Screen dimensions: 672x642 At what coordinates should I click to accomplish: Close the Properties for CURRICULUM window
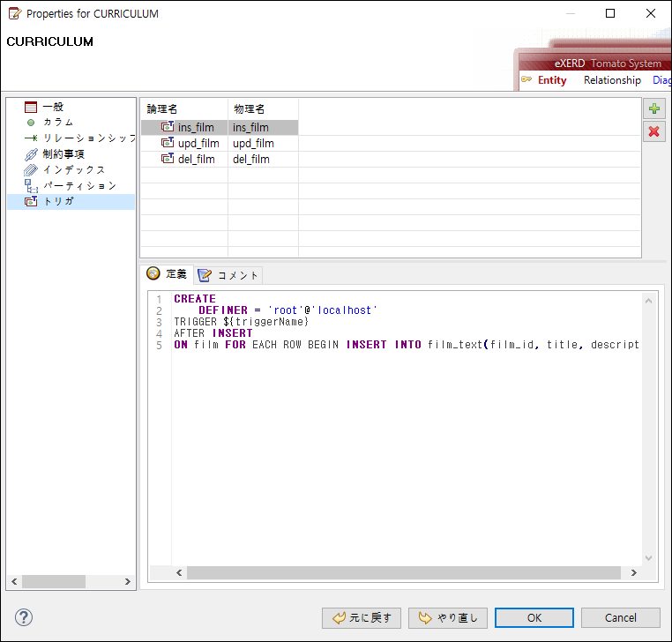pyautogui.click(x=651, y=13)
